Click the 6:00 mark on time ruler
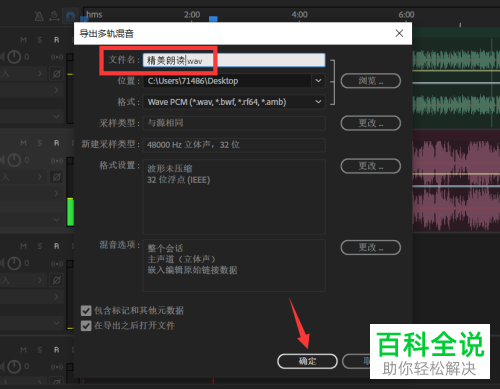The height and width of the screenshot is (389, 500). coord(406,15)
